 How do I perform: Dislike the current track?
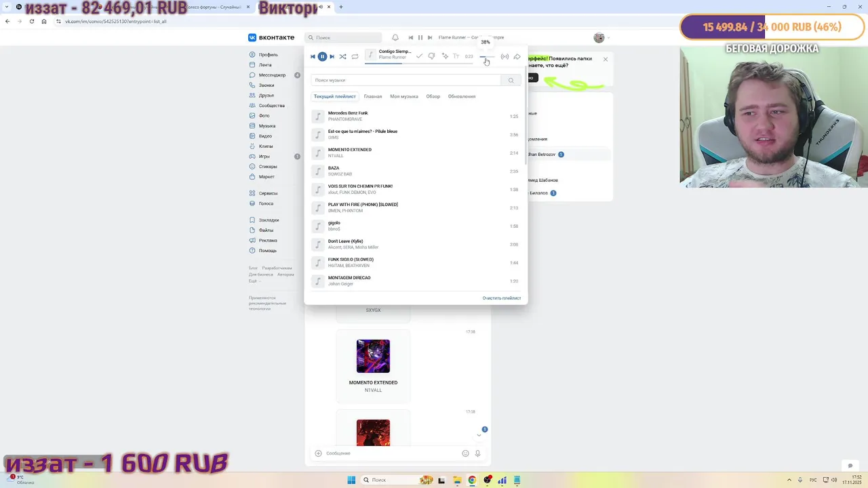coord(431,56)
